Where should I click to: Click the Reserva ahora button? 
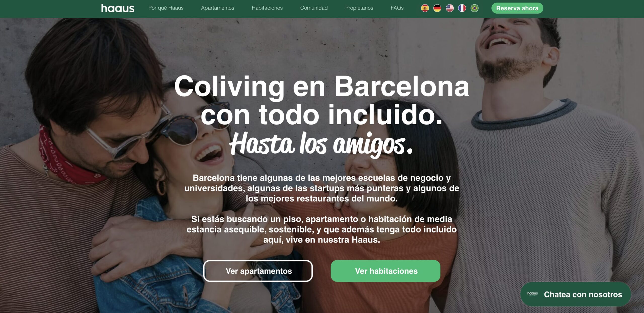[517, 8]
